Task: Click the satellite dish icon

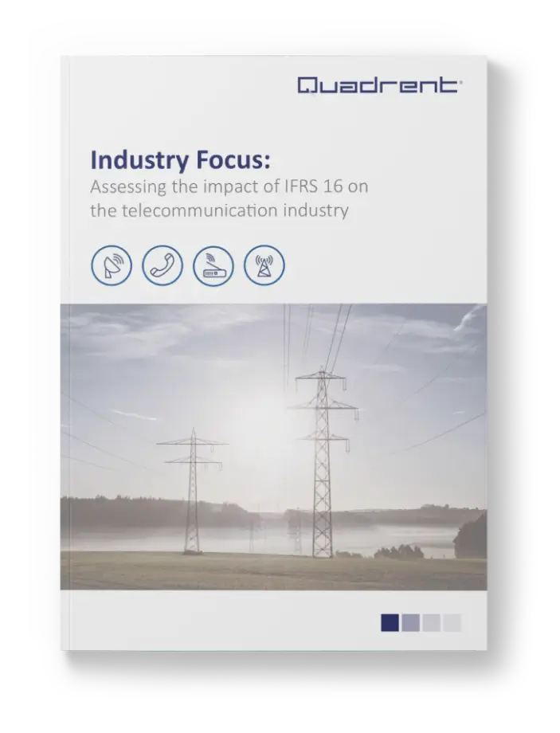Action: 112,265
